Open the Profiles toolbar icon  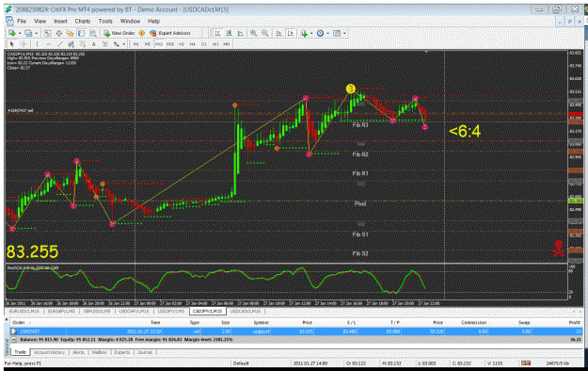pos(28,33)
